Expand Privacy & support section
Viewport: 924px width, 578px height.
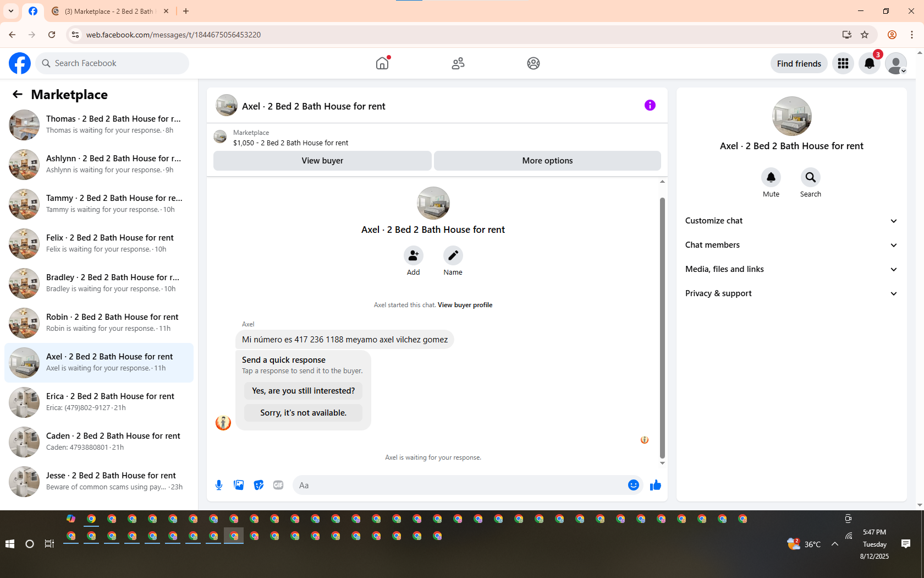791,293
